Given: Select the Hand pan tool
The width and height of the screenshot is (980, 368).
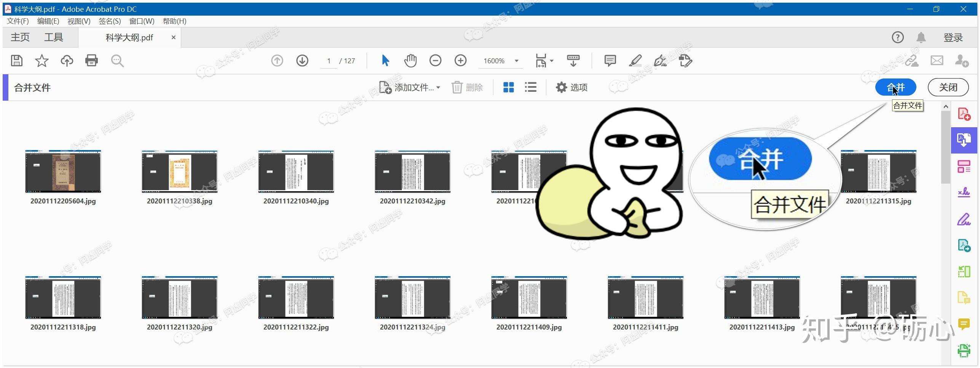Looking at the screenshot, I should pyautogui.click(x=410, y=61).
